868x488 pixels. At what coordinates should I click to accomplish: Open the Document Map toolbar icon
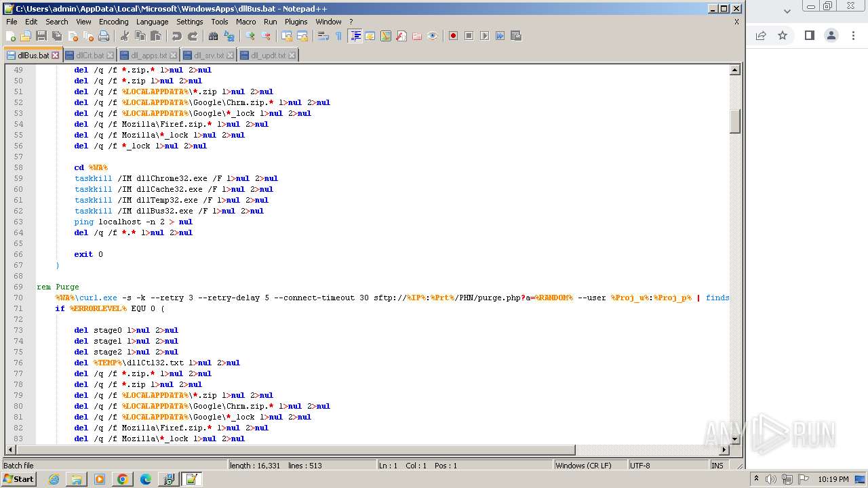(x=386, y=36)
